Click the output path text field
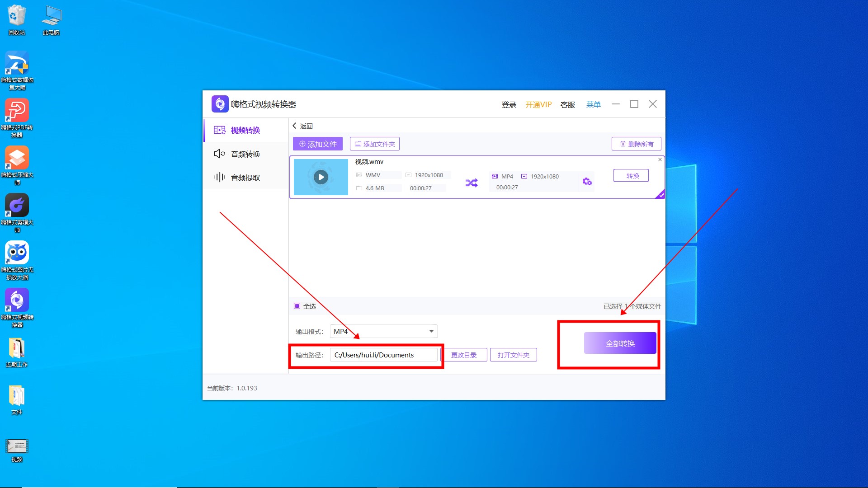Screen dimensions: 868x488 [x=383, y=355]
